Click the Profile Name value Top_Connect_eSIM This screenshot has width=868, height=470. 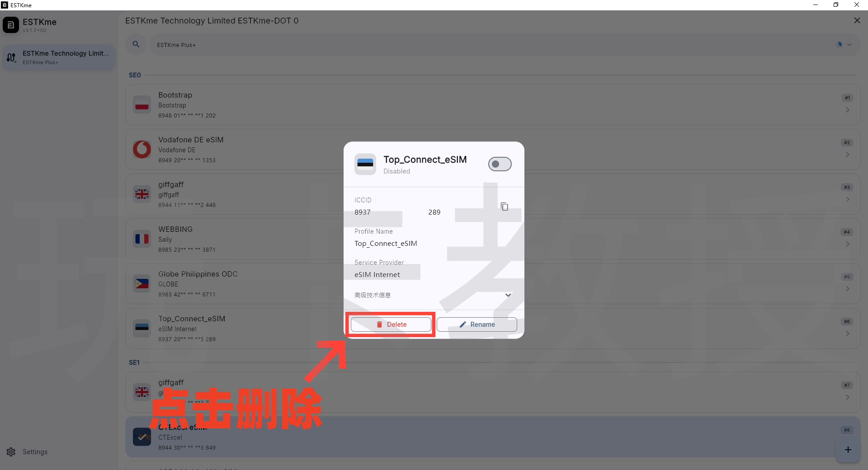pyautogui.click(x=386, y=244)
